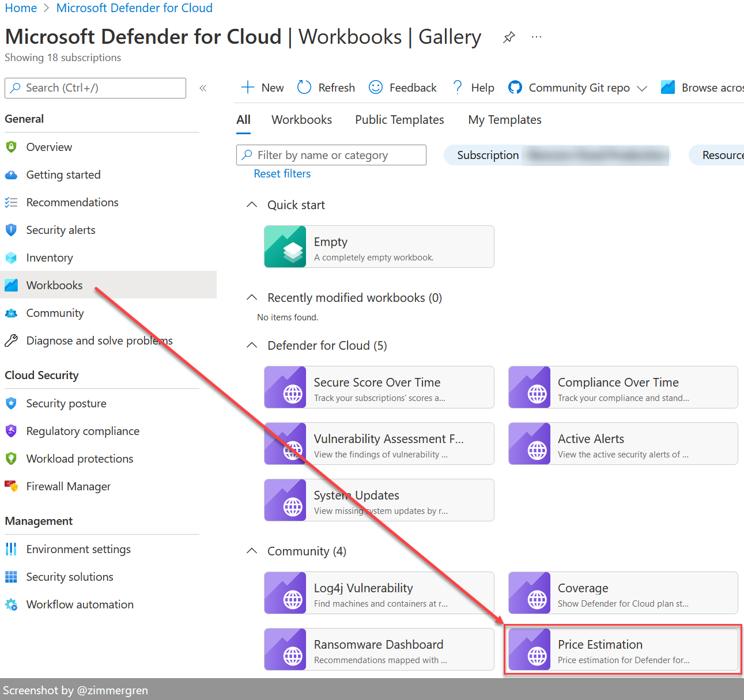Screen dimensions: 744x700
Task: Switch to the My Templates tab
Action: (x=505, y=120)
